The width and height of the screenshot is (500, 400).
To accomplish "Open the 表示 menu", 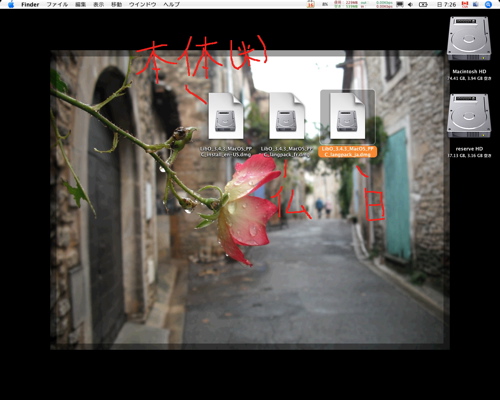I will [98, 4].
